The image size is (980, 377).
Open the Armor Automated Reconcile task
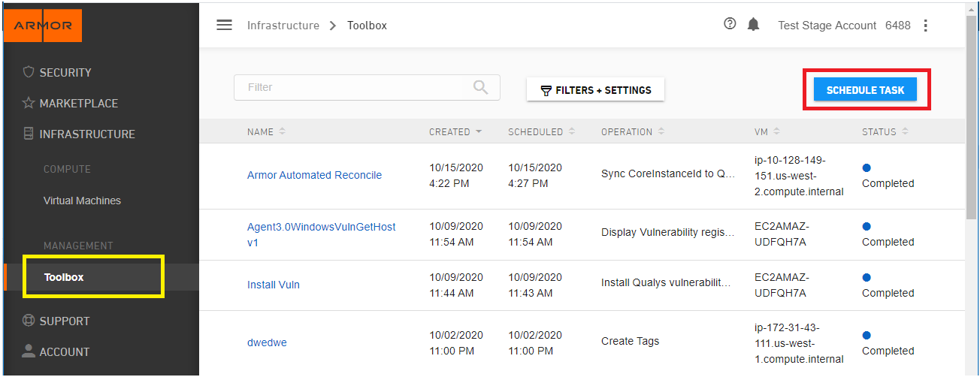point(314,175)
